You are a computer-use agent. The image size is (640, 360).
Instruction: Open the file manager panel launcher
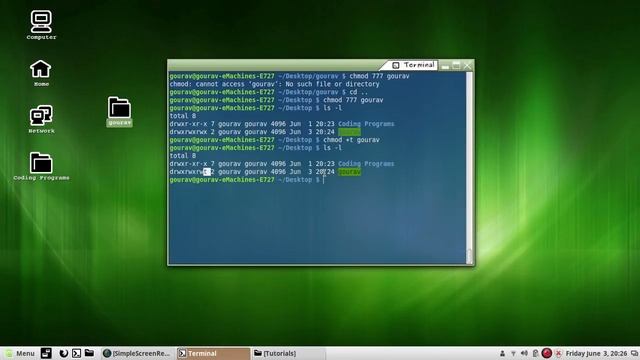coord(89,353)
